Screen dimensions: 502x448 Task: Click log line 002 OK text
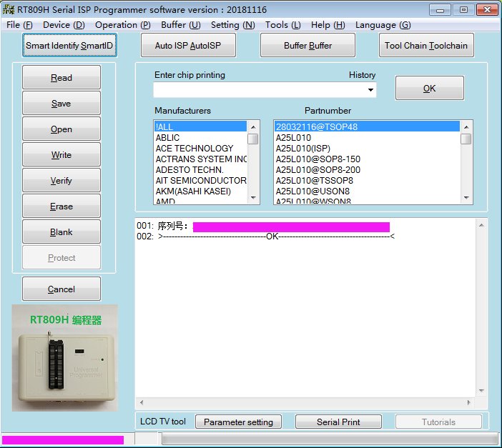coord(272,237)
